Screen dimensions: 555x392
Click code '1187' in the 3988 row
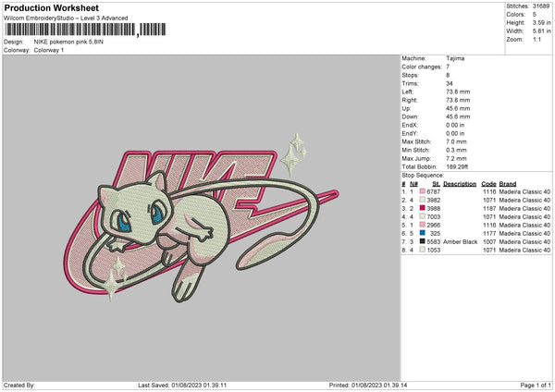(489, 208)
